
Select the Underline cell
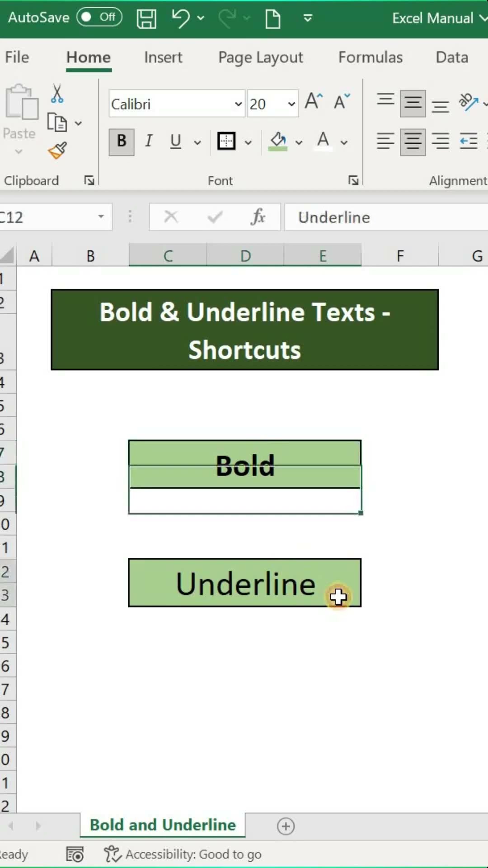click(244, 583)
